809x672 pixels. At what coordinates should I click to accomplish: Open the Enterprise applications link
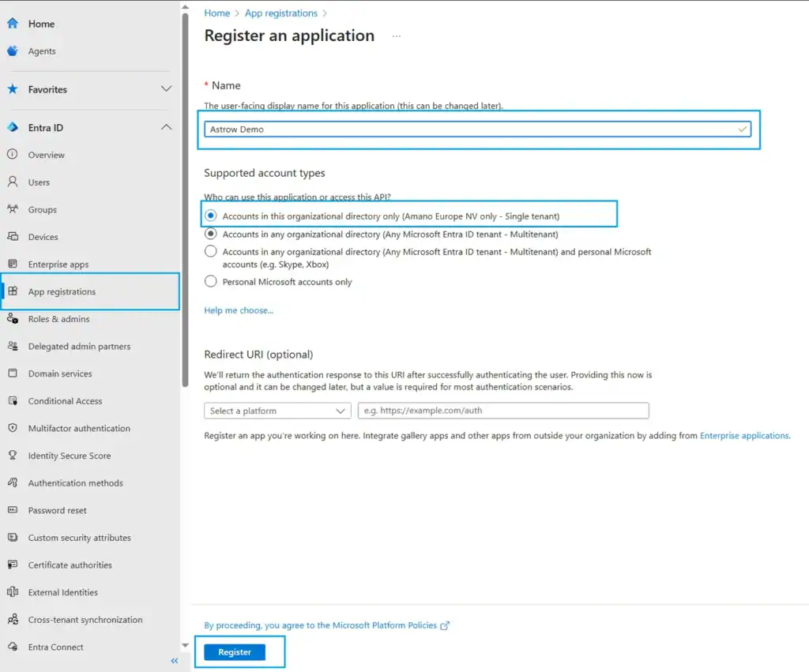[744, 435]
